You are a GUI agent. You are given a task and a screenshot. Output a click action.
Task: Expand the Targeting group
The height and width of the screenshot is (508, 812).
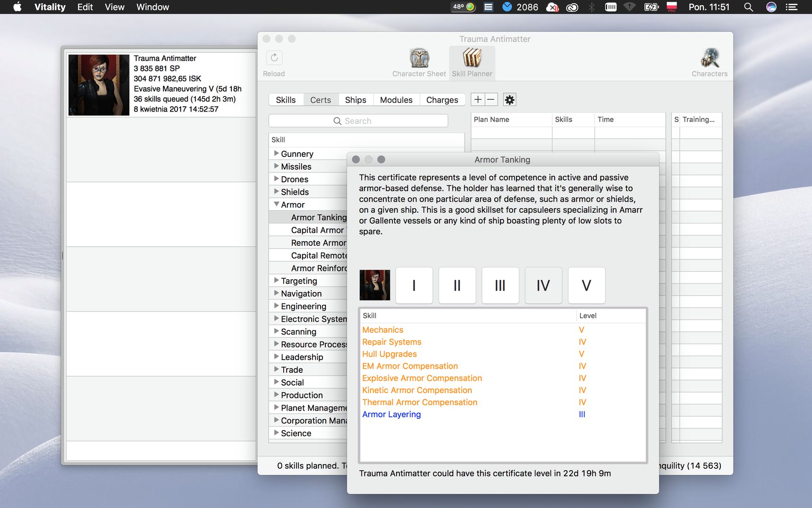coord(276,281)
